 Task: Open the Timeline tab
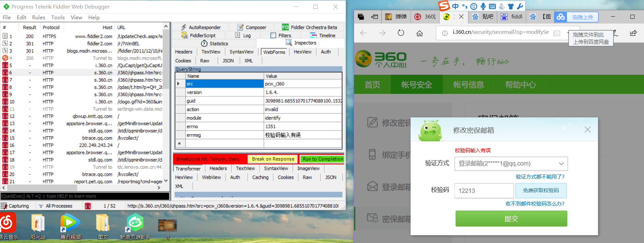(323, 35)
